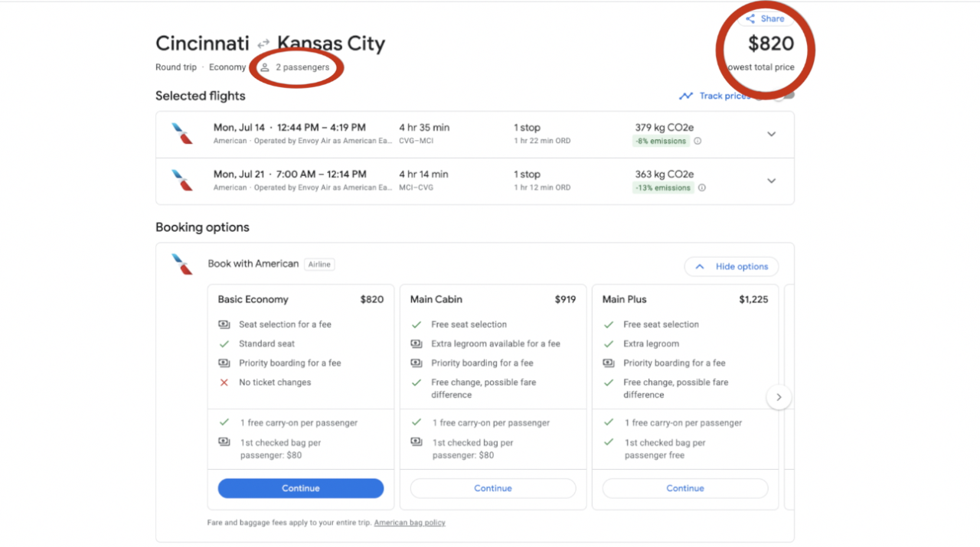Click the right arrow to see more fares
The width and height of the screenshot is (980, 547).
pyautogui.click(x=779, y=397)
